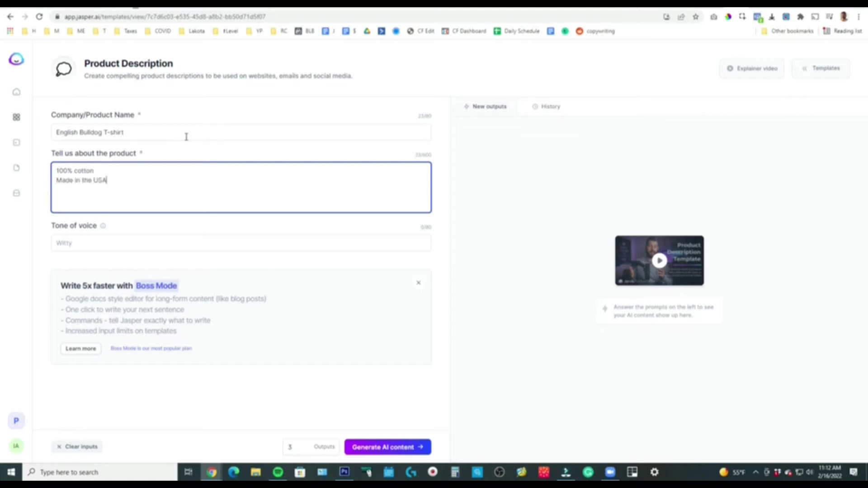Open the Reading list
Viewport: 868px width, 488px height.
click(843, 31)
